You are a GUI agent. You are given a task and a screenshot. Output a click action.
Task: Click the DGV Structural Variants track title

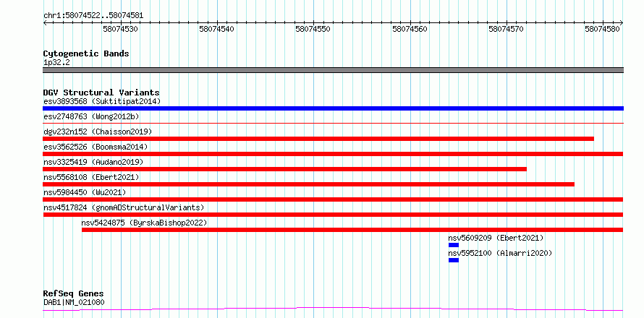tap(101, 93)
